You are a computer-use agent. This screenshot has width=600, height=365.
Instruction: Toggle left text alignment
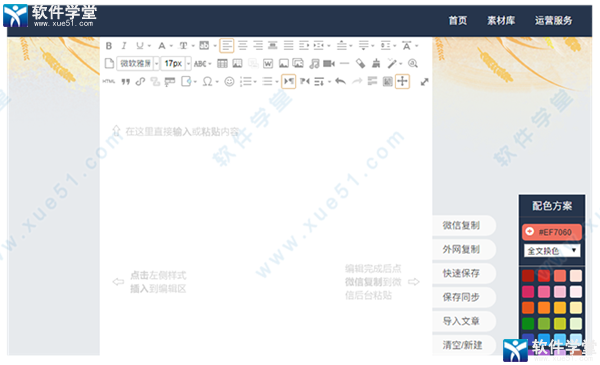coord(227,46)
